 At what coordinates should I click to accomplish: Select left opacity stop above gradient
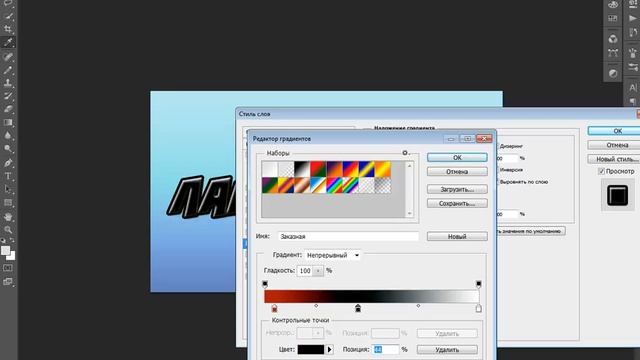(x=265, y=284)
